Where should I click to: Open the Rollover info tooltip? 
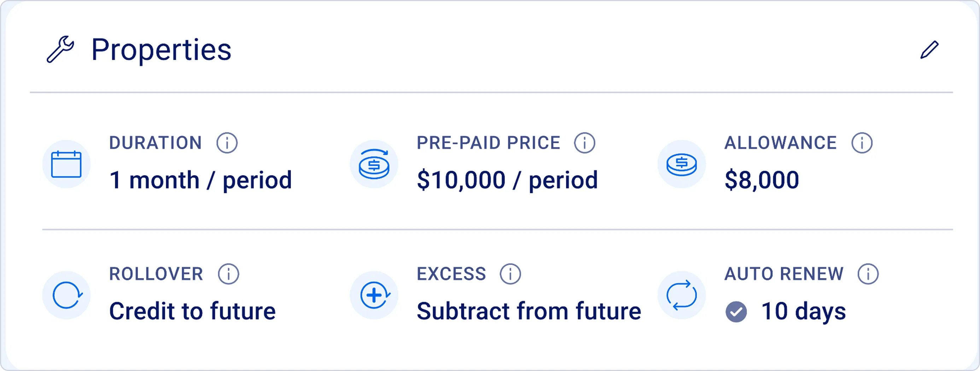tap(229, 274)
